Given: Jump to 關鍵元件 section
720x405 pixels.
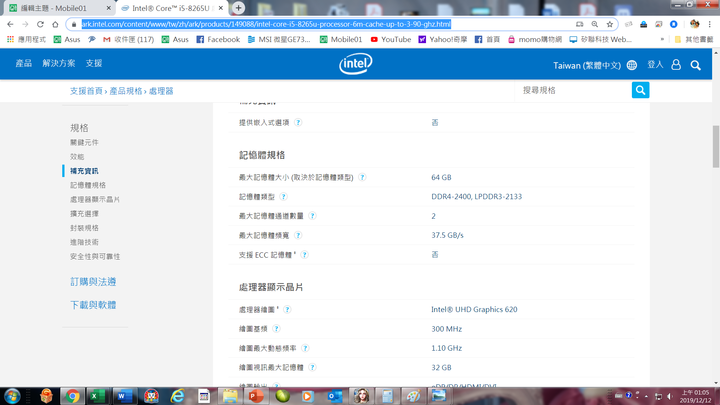Looking at the screenshot, I should pyautogui.click(x=84, y=142).
